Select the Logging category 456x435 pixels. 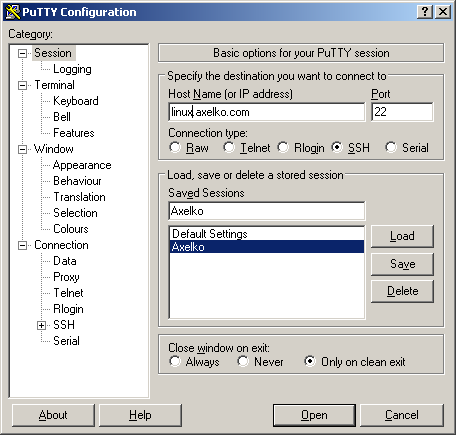pyautogui.click(x=72, y=69)
